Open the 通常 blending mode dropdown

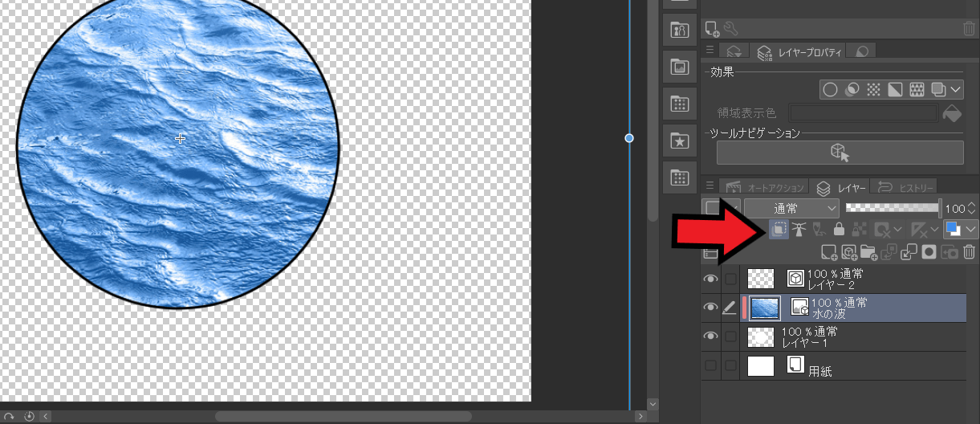(791, 208)
